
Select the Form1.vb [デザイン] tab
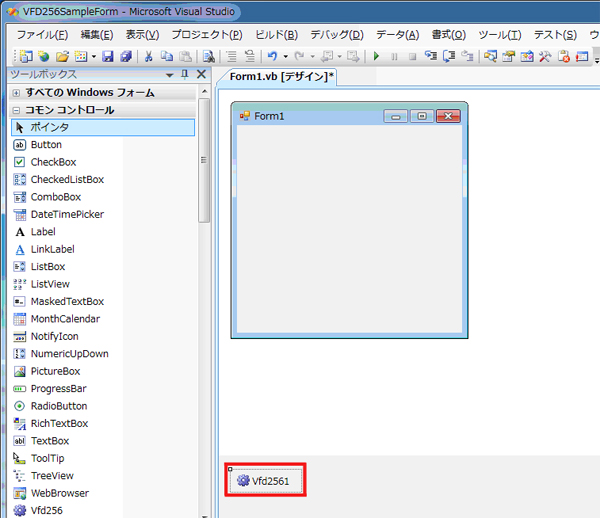pos(282,77)
